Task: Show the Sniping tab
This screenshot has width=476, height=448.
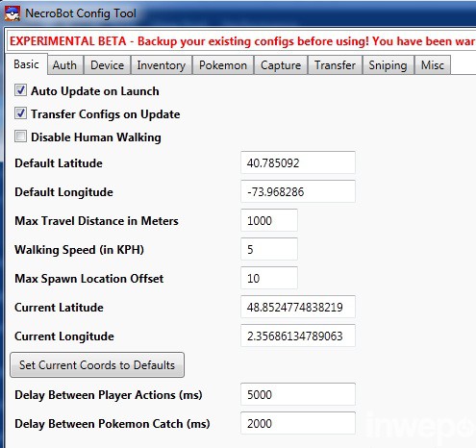Action: tap(388, 65)
